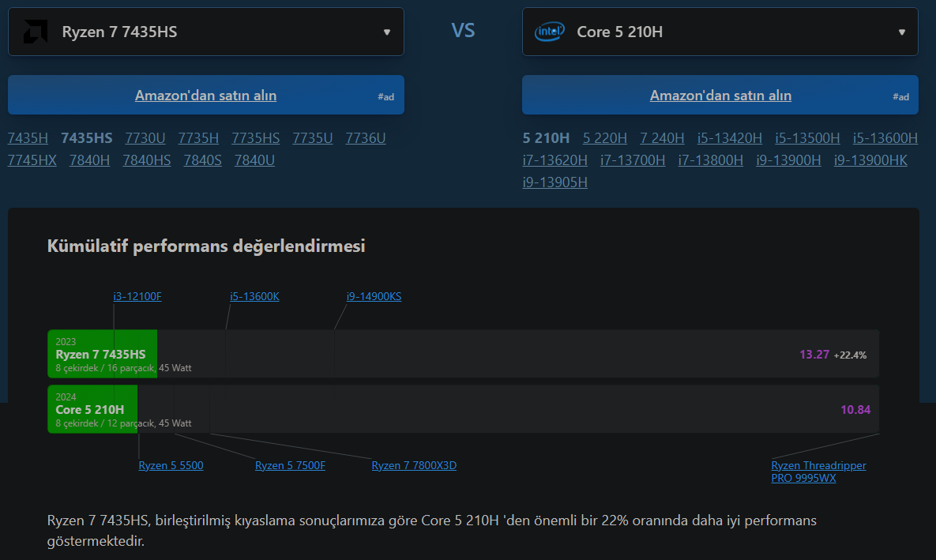Click the i3-12100F chart marker link
936x560 pixels.
[137, 296]
